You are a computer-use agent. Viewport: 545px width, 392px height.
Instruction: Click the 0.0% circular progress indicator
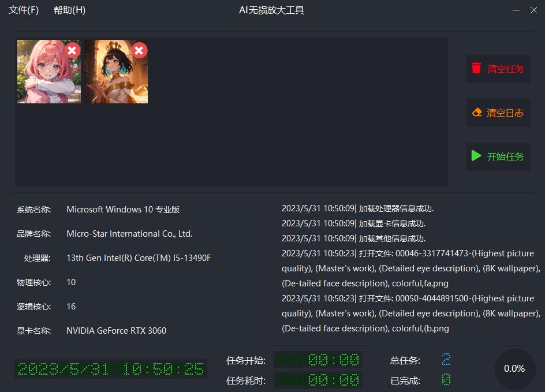(514, 369)
